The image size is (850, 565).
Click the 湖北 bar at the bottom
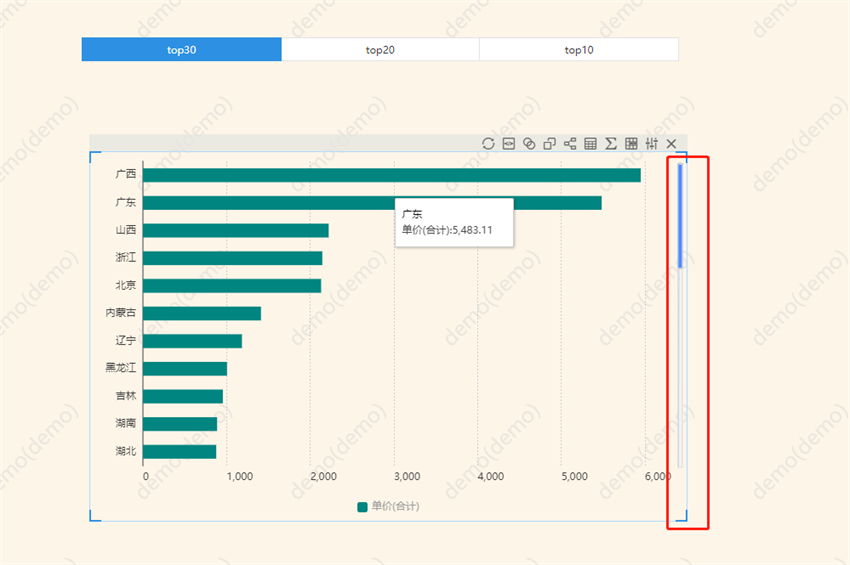pos(179,452)
